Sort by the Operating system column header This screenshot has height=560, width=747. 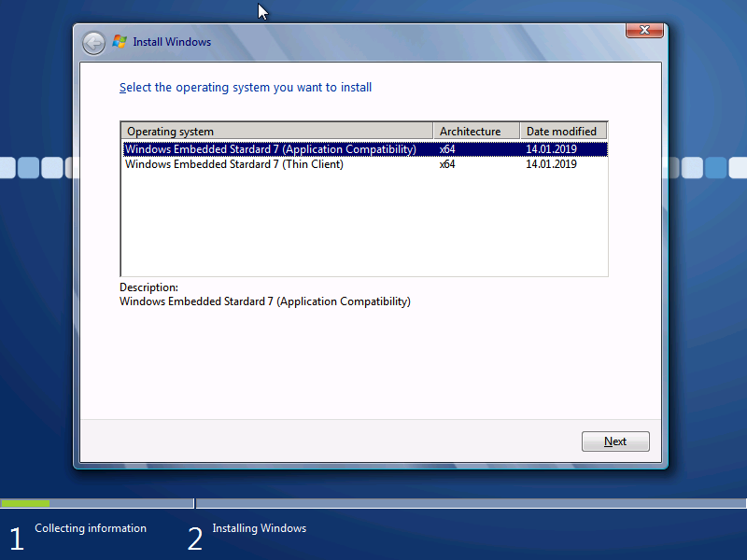point(276,132)
